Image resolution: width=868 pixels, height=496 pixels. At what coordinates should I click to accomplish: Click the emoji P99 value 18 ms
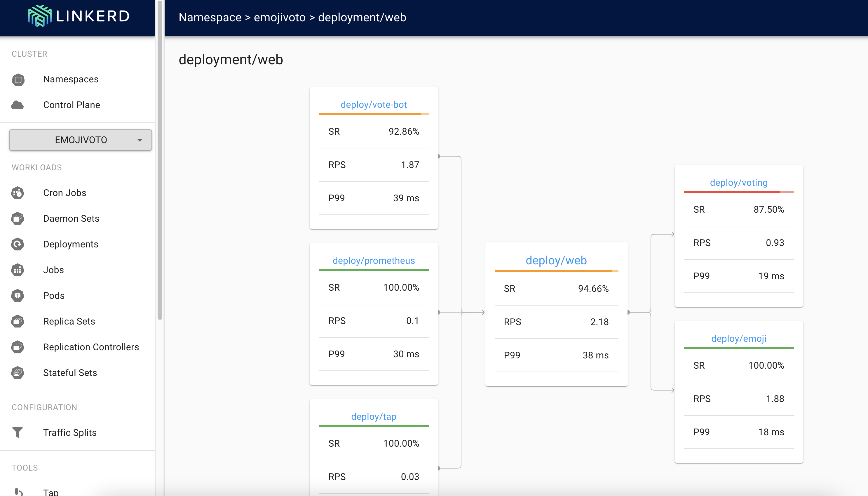[x=771, y=432]
